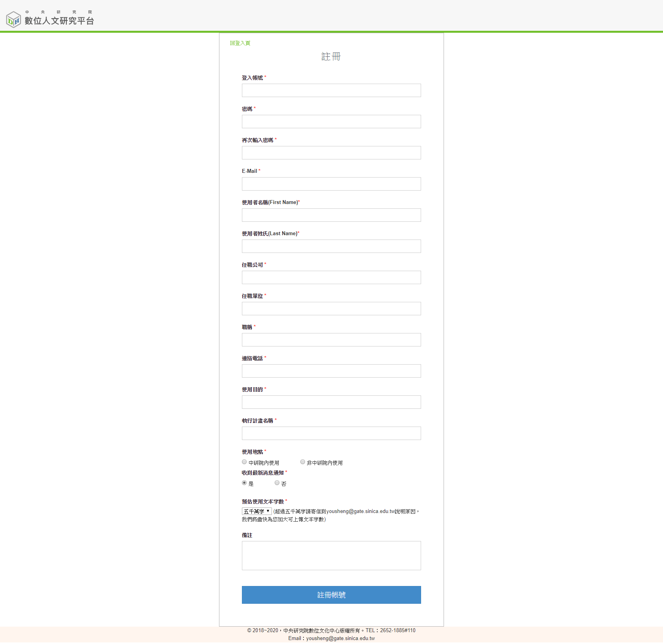Image resolution: width=663 pixels, height=644 pixels.
Task: Click the 任職單位 text field
Action: (x=331, y=309)
